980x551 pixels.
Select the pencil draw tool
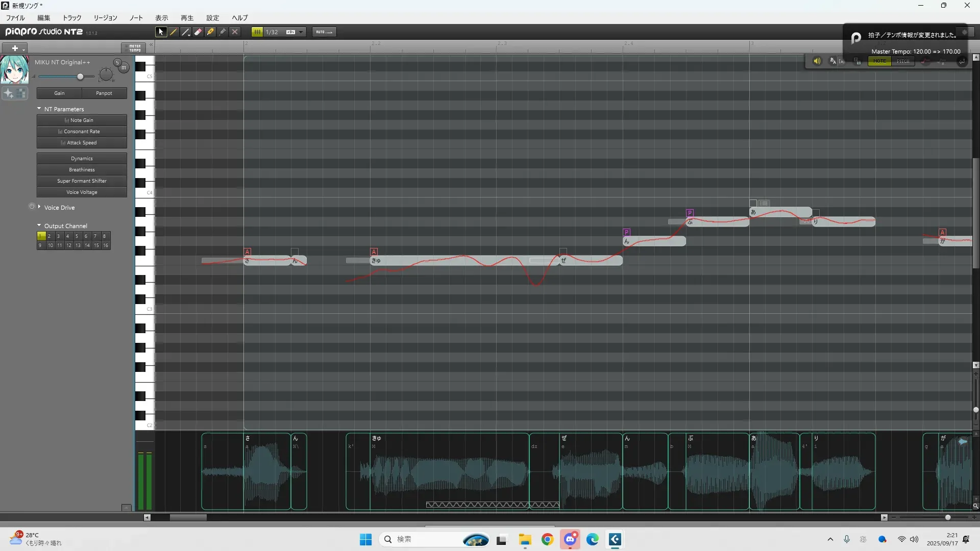pos(174,32)
